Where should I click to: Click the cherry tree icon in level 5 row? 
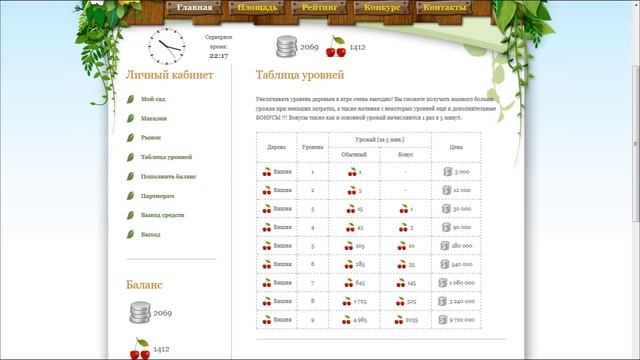point(267,246)
